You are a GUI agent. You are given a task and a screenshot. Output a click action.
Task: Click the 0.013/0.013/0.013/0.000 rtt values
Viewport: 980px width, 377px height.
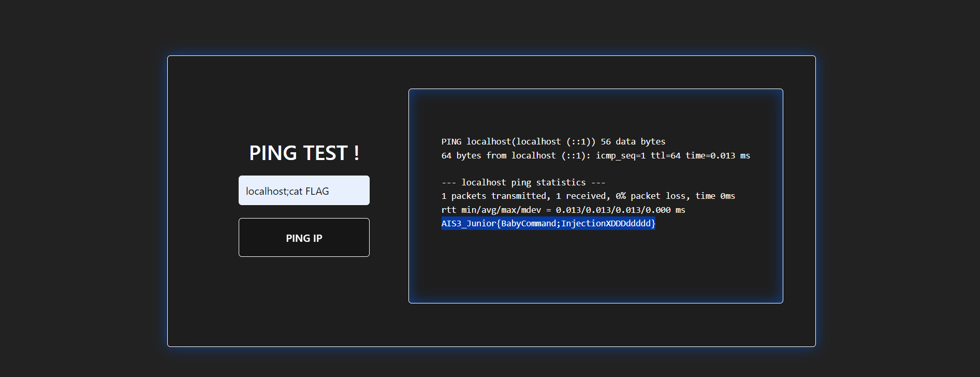click(613, 210)
